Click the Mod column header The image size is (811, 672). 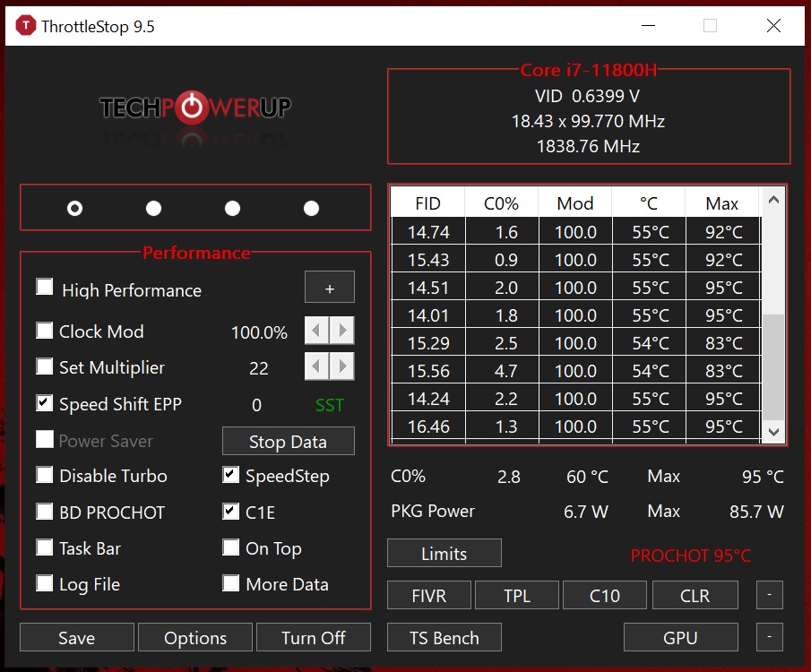575,202
